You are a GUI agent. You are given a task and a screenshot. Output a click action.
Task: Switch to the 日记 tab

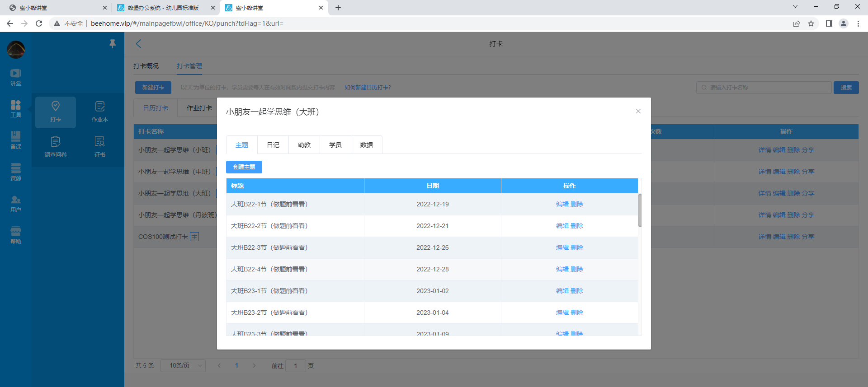(x=273, y=145)
